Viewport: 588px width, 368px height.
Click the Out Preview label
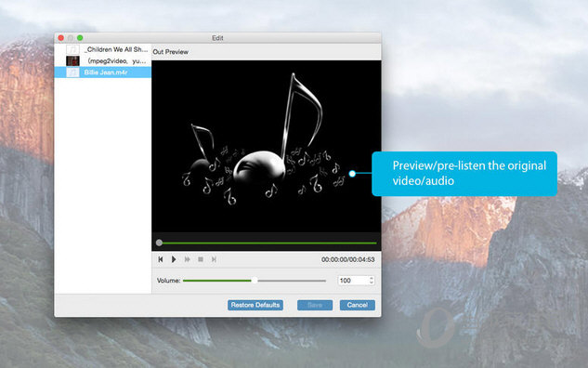point(171,52)
